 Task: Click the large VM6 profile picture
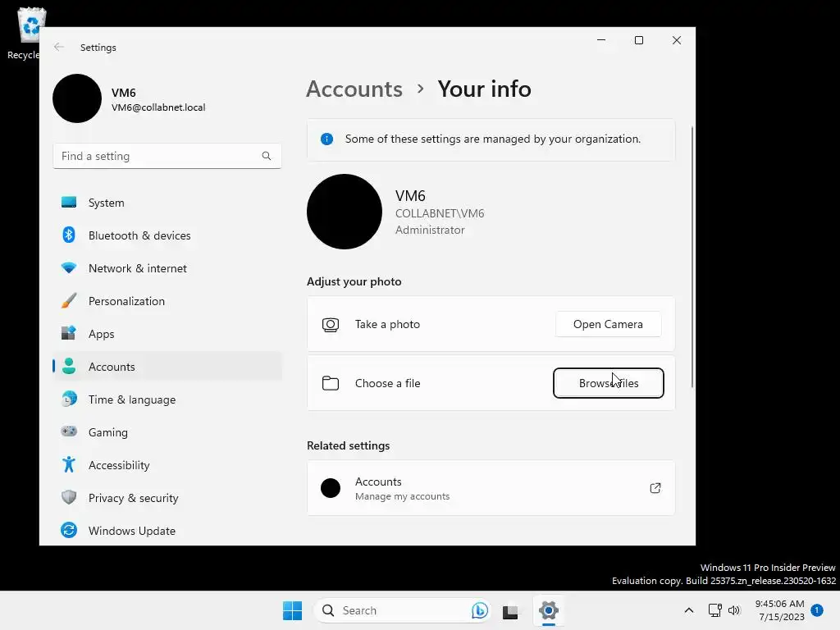tap(345, 212)
